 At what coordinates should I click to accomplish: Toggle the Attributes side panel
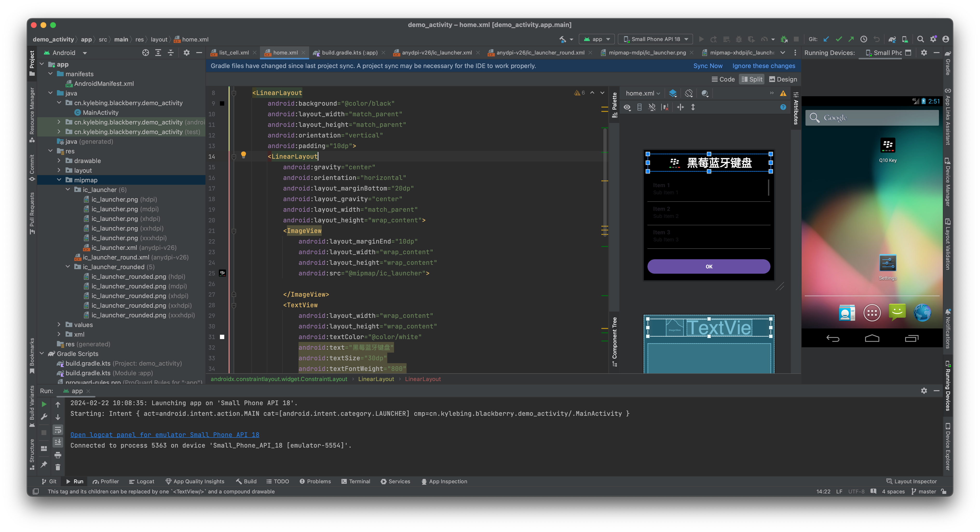pyautogui.click(x=796, y=108)
